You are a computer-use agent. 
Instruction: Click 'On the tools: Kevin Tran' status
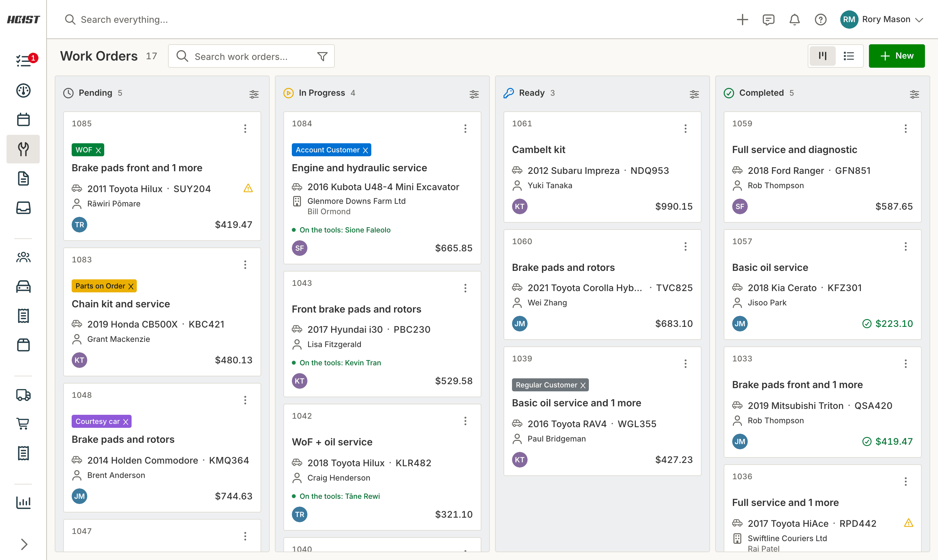coord(340,363)
